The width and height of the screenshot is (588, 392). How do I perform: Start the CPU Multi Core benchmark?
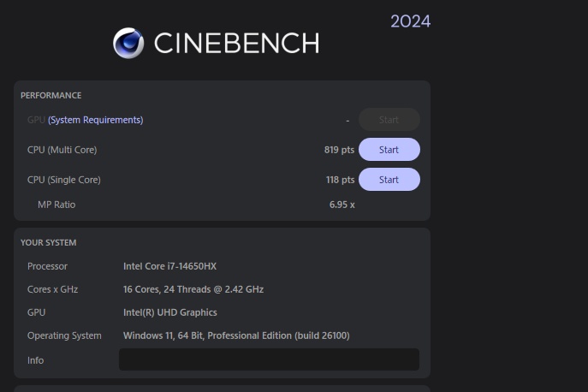click(389, 150)
